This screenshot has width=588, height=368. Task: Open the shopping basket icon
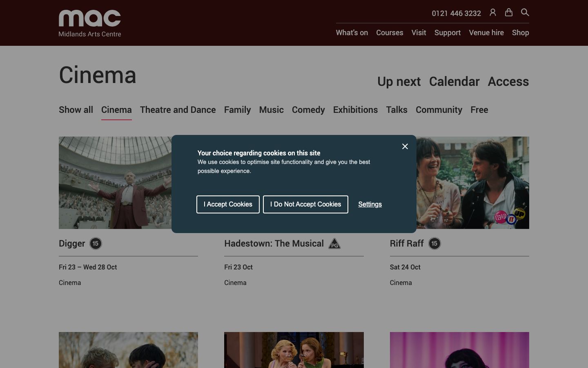(509, 13)
